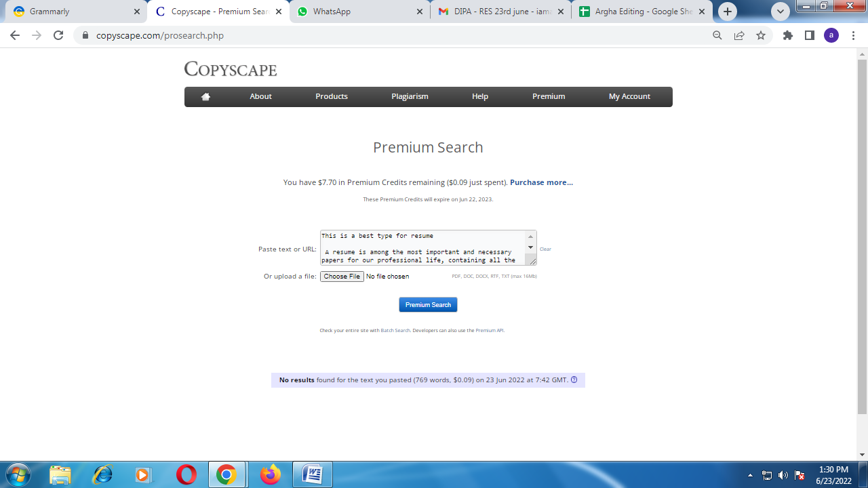868x488 pixels.
Task: Open Help menu
Action: pos(480,96)
